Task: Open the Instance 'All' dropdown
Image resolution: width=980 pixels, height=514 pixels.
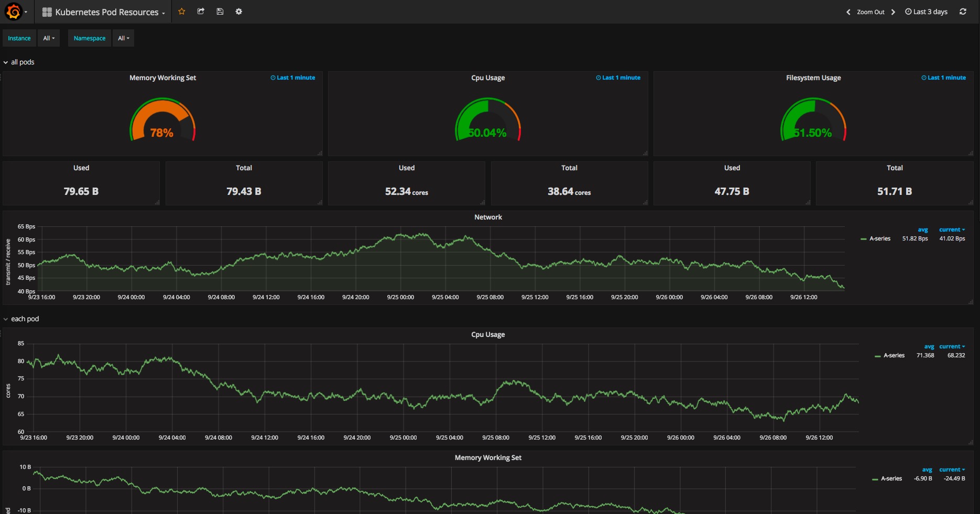Action: pos(49,38)
